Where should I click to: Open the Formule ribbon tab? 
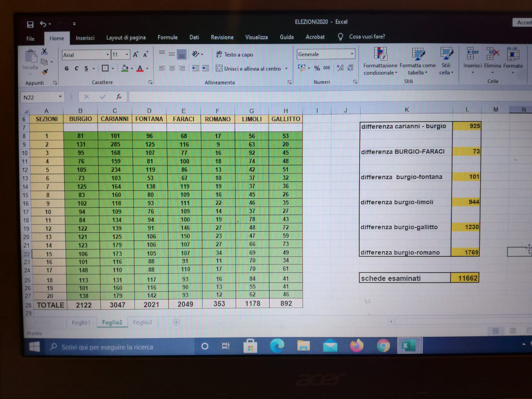pyautogui.click(x=168, y=38)
